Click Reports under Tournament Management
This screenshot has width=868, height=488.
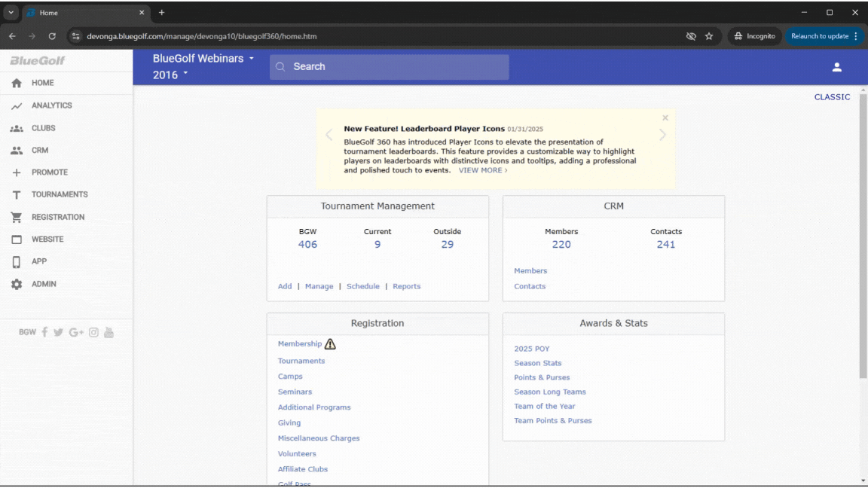point(407,287)
